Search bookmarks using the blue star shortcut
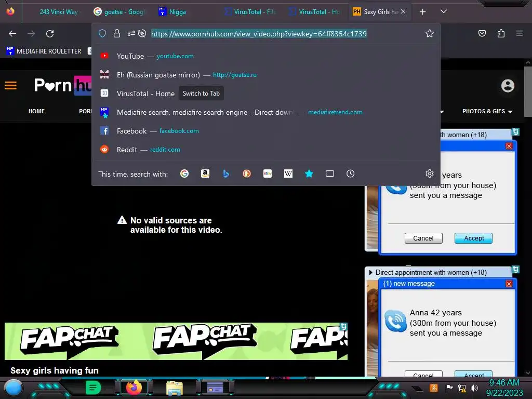The image size is (532, 399). (x=309, y=174)
